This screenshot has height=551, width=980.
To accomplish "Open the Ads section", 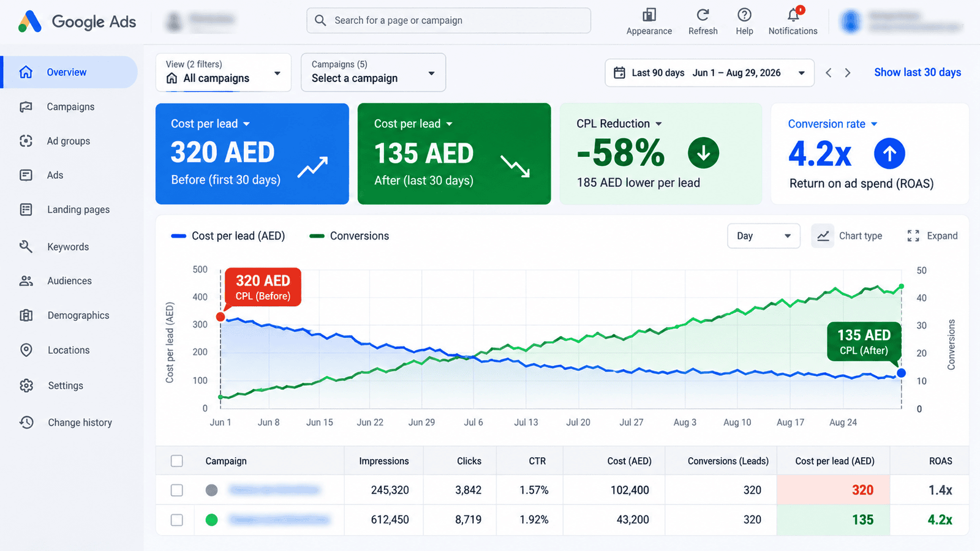I will (55, 175).
